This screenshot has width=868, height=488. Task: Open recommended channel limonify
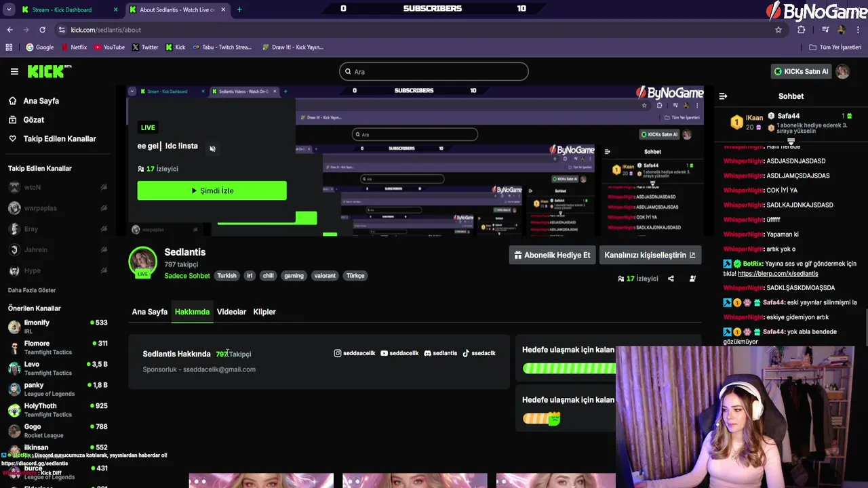(58, 326)
